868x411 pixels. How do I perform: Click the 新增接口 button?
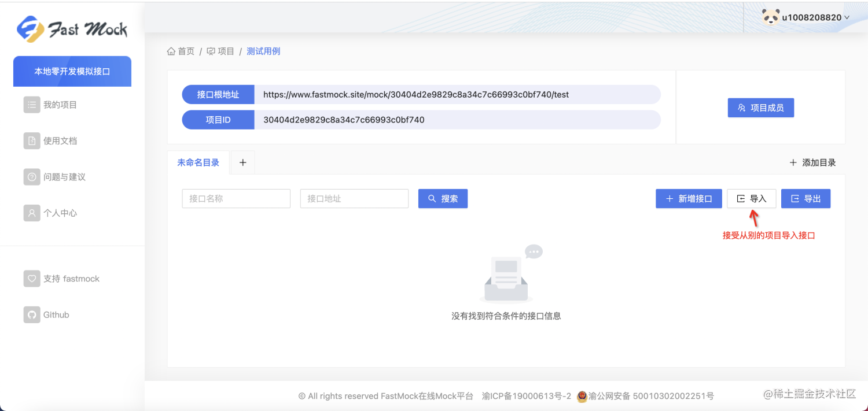[x=689, y=198]
